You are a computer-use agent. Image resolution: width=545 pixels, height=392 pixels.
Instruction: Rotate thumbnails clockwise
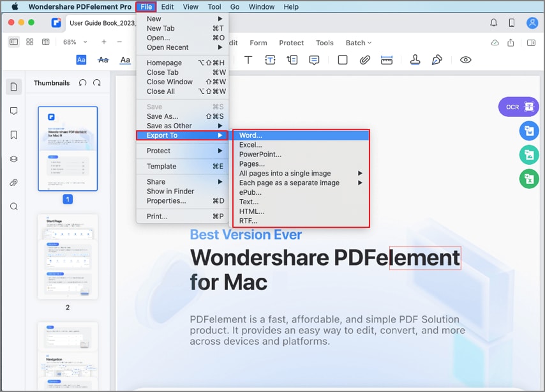(x=97, y=83)
